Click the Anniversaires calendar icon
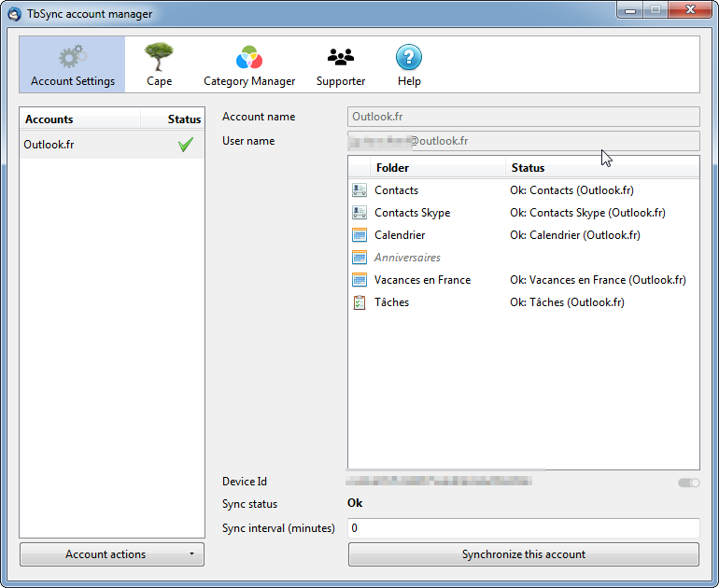Viewport: 719px width, 588px height. [359, 258]
